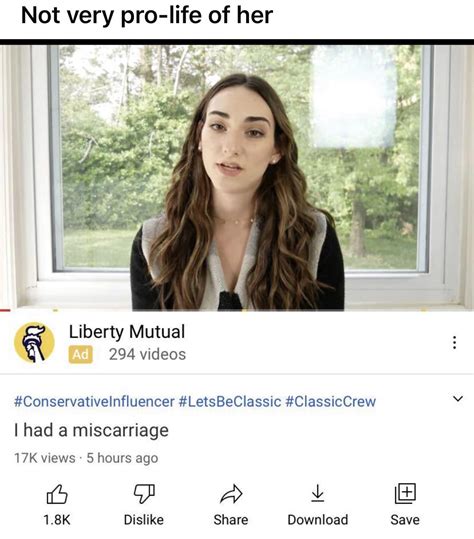The image size is (474, 539).
Task: Open the #LetsBeClassic hashtag
Action: point(230,401)
